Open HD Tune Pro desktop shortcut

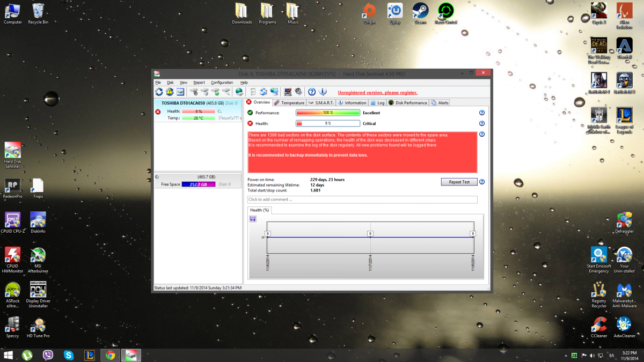38,327
